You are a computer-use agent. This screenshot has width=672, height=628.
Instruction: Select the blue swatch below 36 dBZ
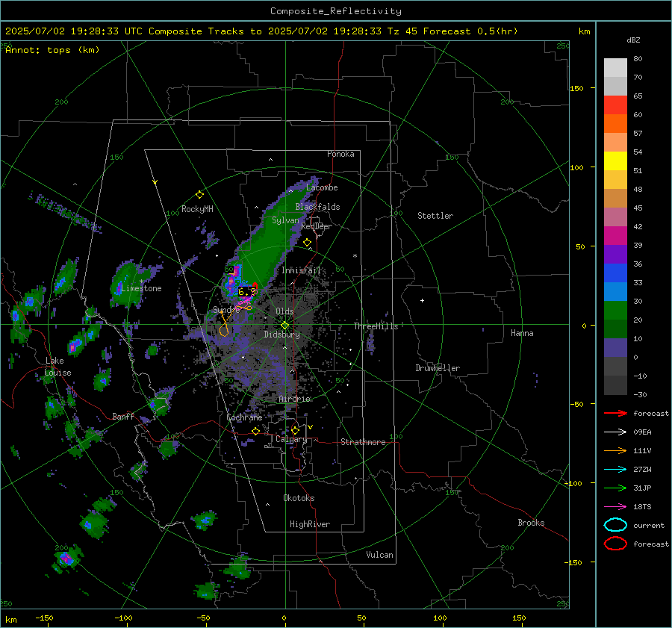(615, 273)
